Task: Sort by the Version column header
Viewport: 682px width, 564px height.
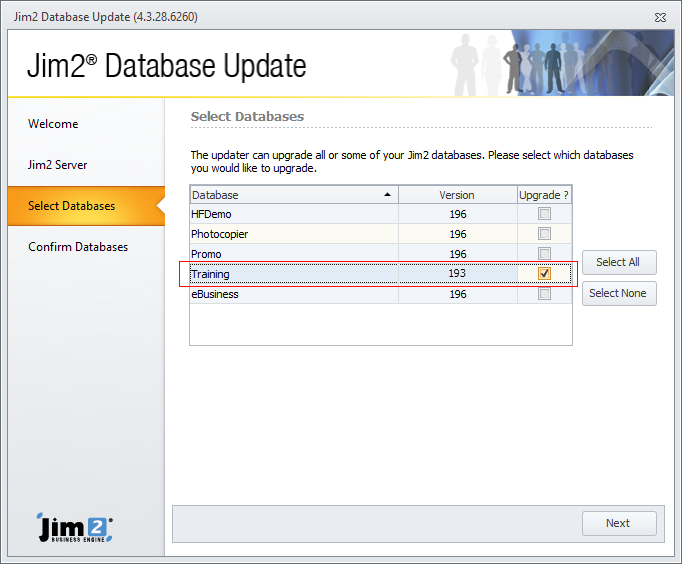Action: [458, 195]
